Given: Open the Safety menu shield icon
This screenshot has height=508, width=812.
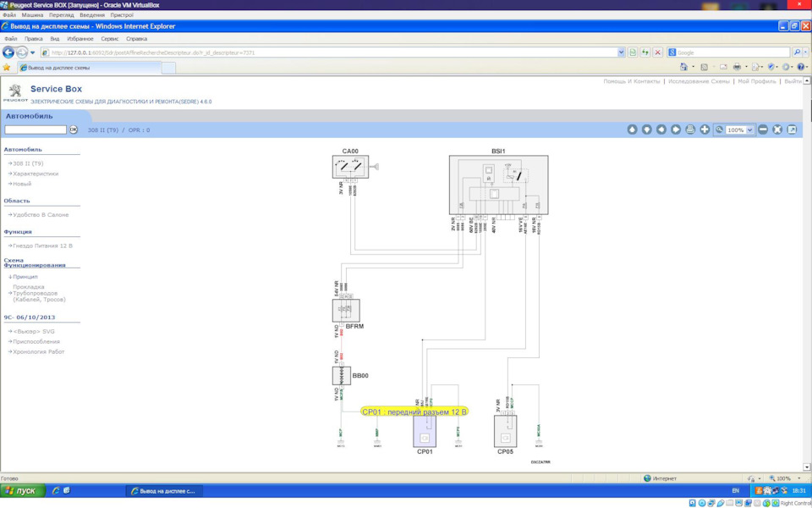Looking at the screenshot, I should coord(771,67).
